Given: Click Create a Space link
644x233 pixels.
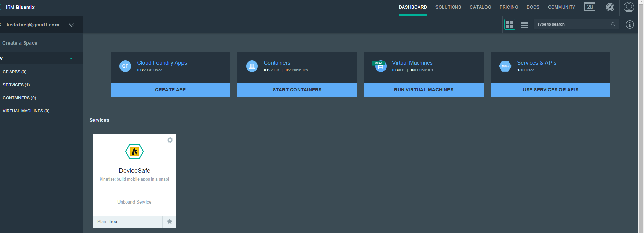Looking at the screenshot, I should (20, 43).
